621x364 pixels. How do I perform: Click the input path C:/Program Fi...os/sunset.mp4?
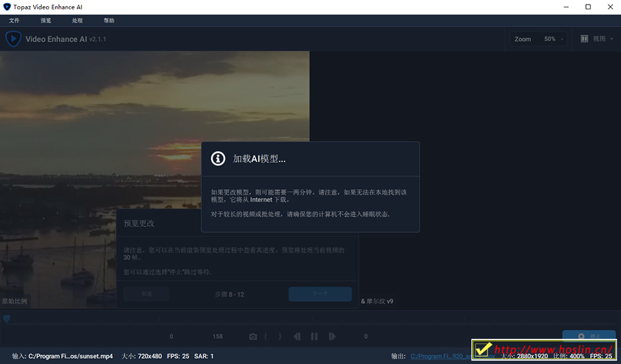point(70,356)
